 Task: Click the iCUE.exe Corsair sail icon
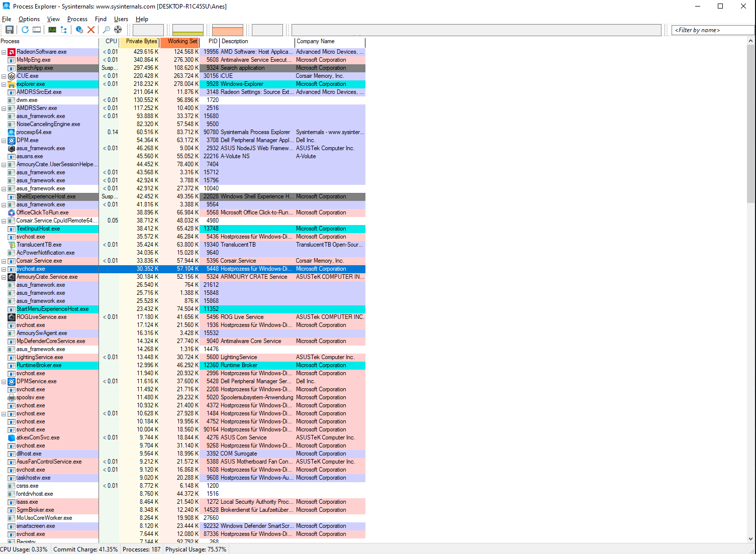pyautogui.click(x=12, y=76)
